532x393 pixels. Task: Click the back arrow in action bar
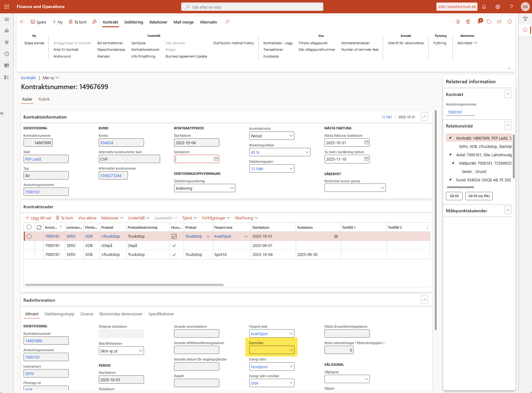pyautogui.click(x=22, y=22)
